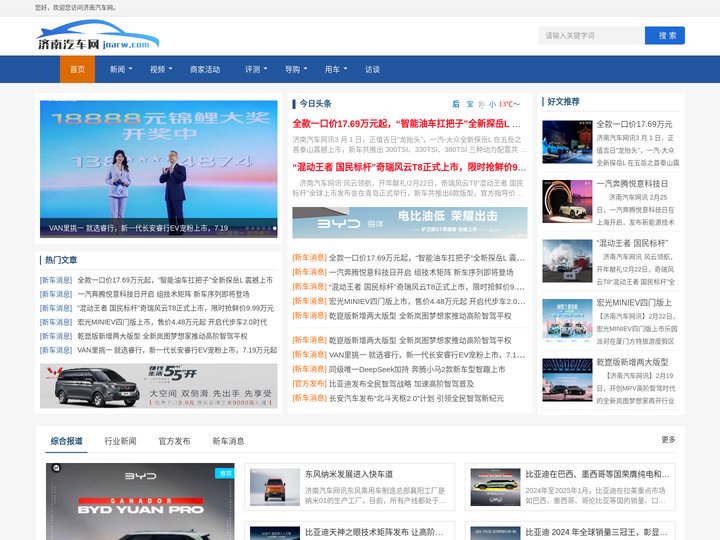Click 好文推荐 section heading

pos(563,101)
